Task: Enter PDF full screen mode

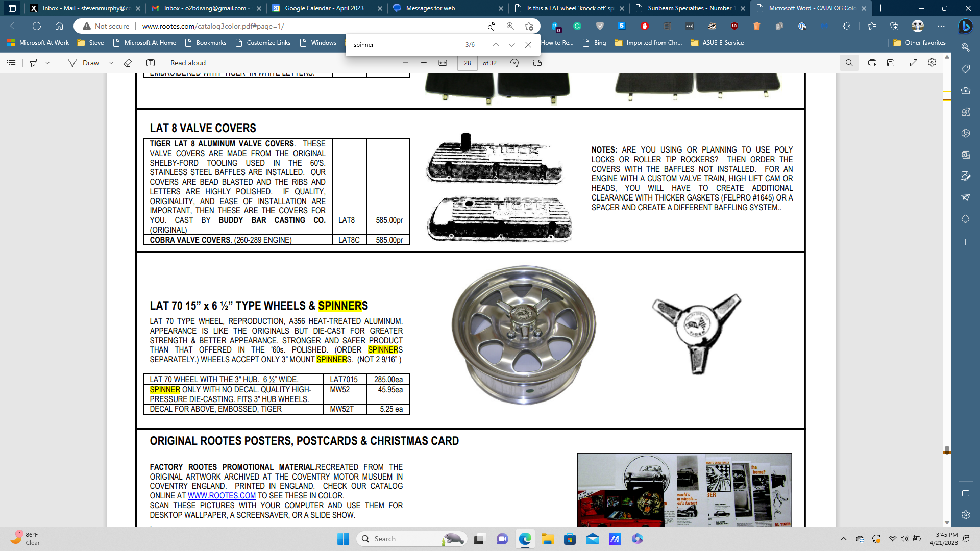Action: pyautogui.click(x=914, y=63)
